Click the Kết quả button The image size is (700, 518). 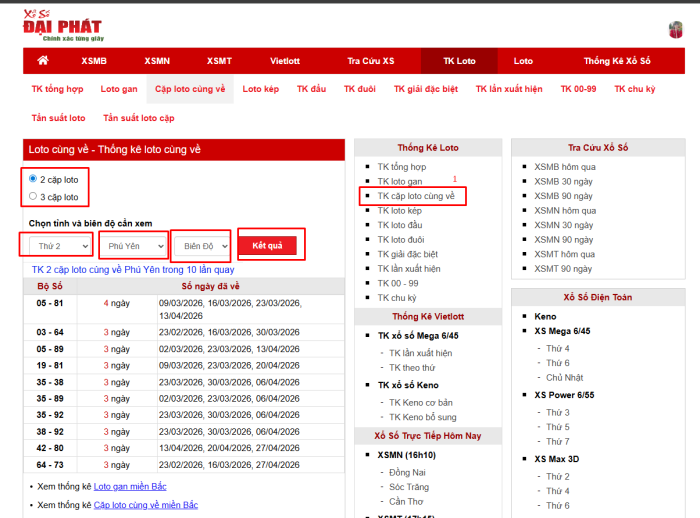tap(267, 245)
